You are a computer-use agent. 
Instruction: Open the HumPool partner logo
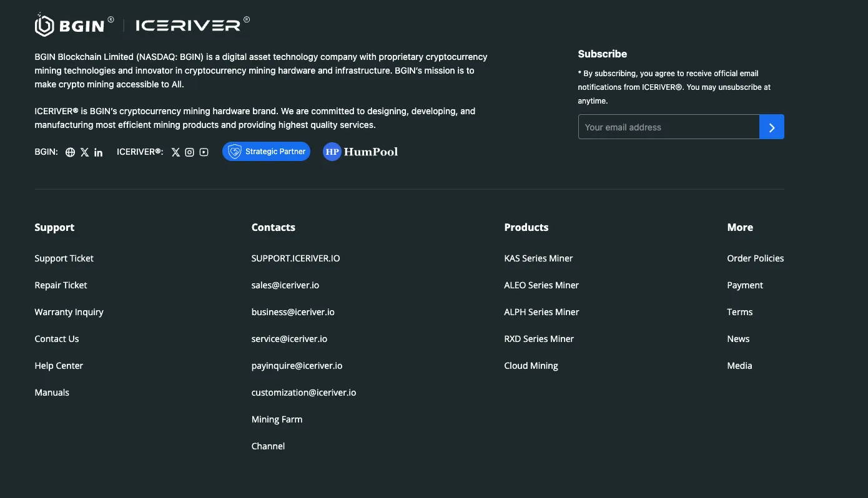(360, 152)
